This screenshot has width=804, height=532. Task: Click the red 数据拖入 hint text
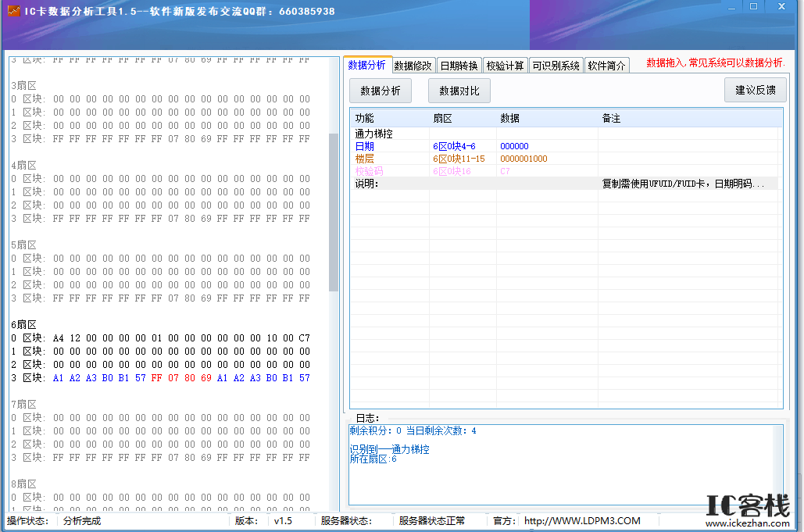[x=715, y=63]
